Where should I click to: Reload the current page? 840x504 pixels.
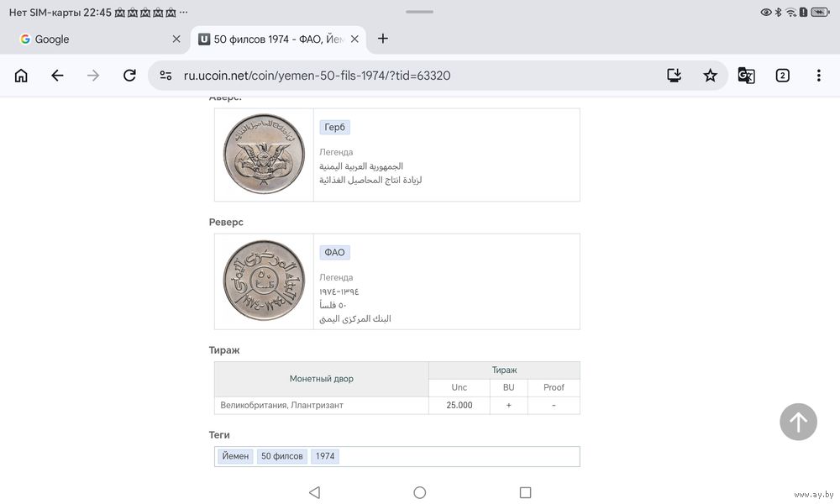click(x=129, y=76)
